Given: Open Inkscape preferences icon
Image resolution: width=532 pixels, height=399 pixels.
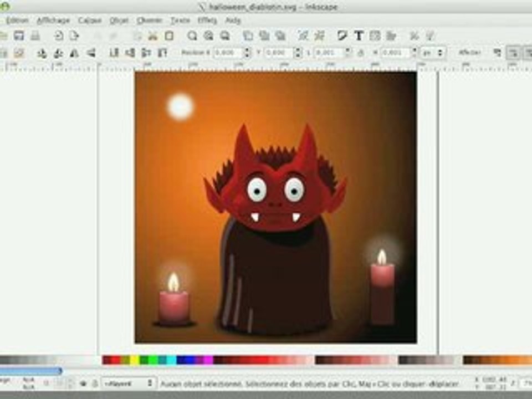Looking at the screenshot, I should (414, 35).
